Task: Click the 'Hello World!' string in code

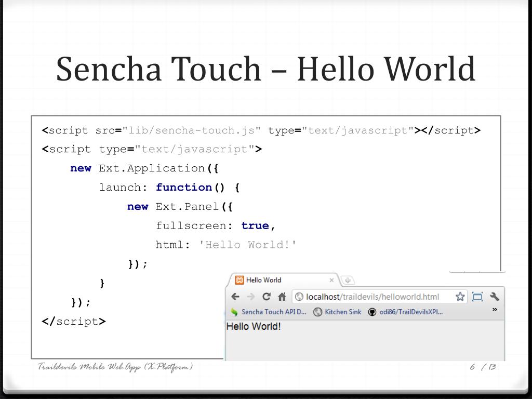Action: [x=247, y=245]
